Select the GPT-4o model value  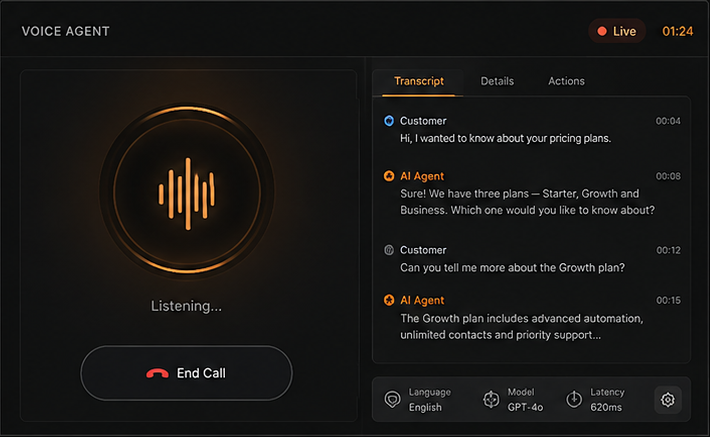[x=525, y=407]
